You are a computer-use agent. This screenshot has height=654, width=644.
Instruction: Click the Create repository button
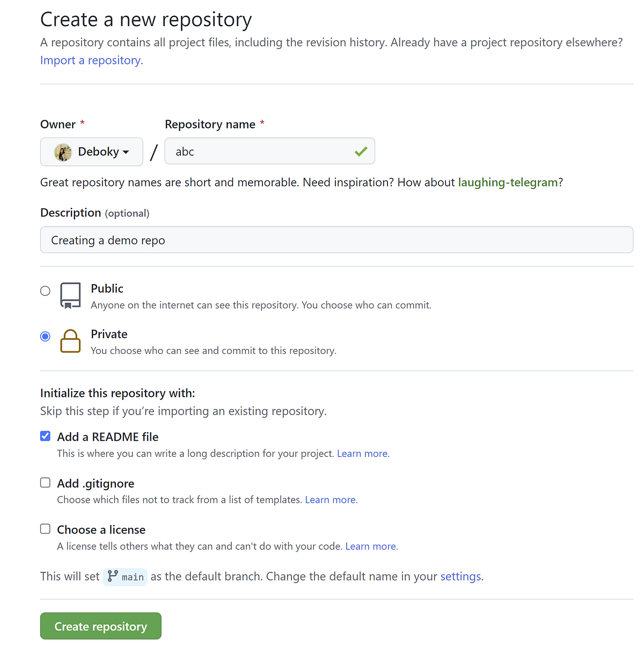click(100, 626)
